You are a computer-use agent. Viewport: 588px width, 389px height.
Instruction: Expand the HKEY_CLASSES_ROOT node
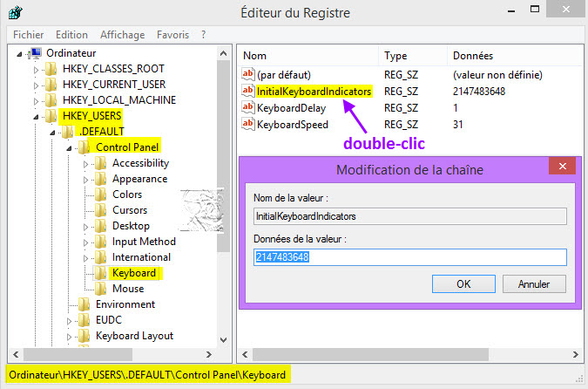coord(36,70)
